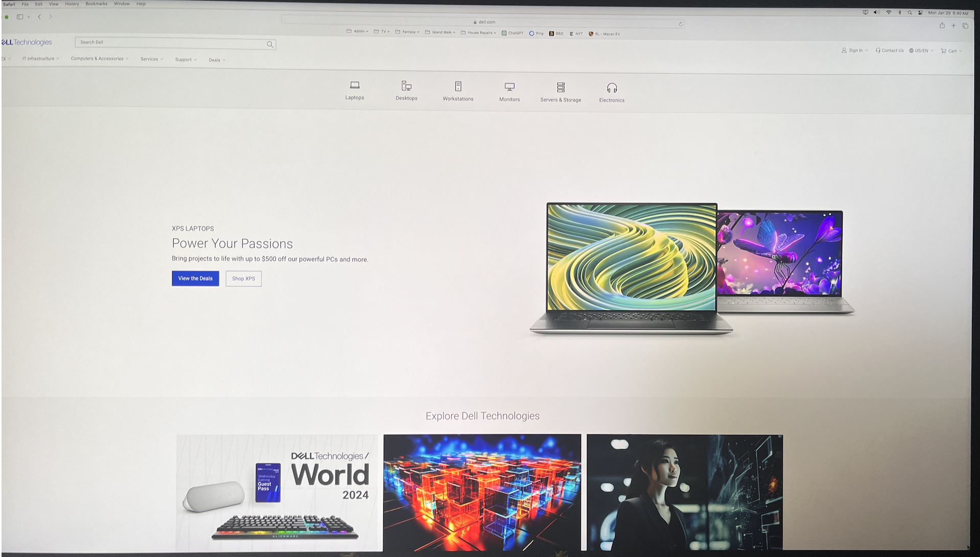Open the Bookmarks menu
The image size is (980, 557).
click(x=97, y=4)
